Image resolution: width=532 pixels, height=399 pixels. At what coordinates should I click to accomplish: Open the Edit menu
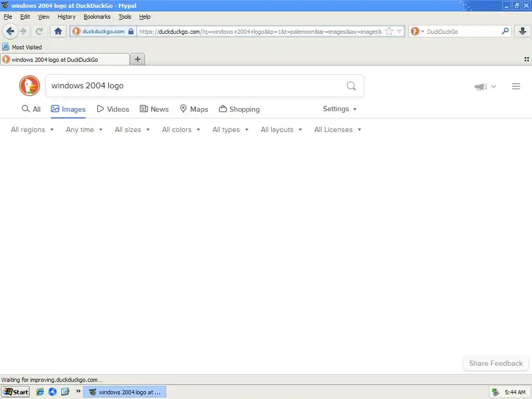point(25,17)
